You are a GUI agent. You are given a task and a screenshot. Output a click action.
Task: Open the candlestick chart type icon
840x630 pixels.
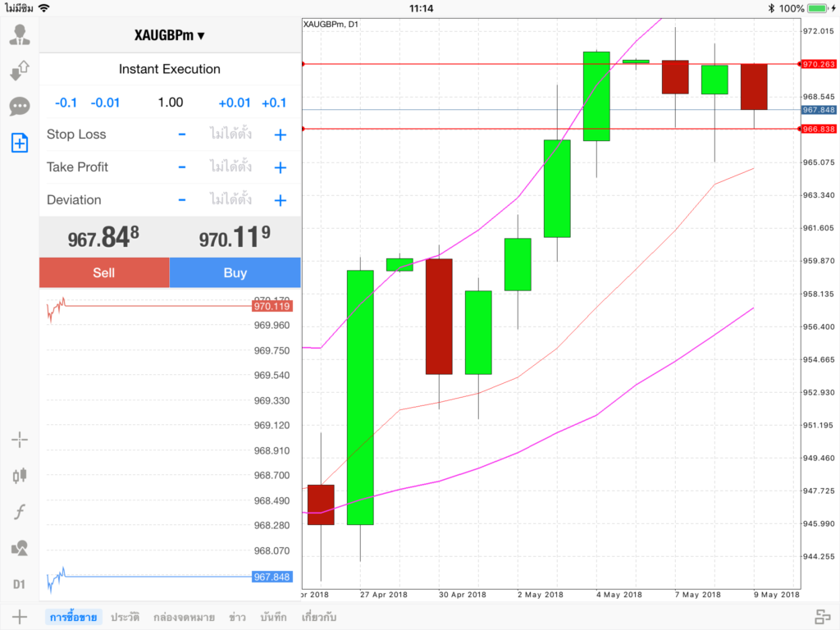(20, 475)
